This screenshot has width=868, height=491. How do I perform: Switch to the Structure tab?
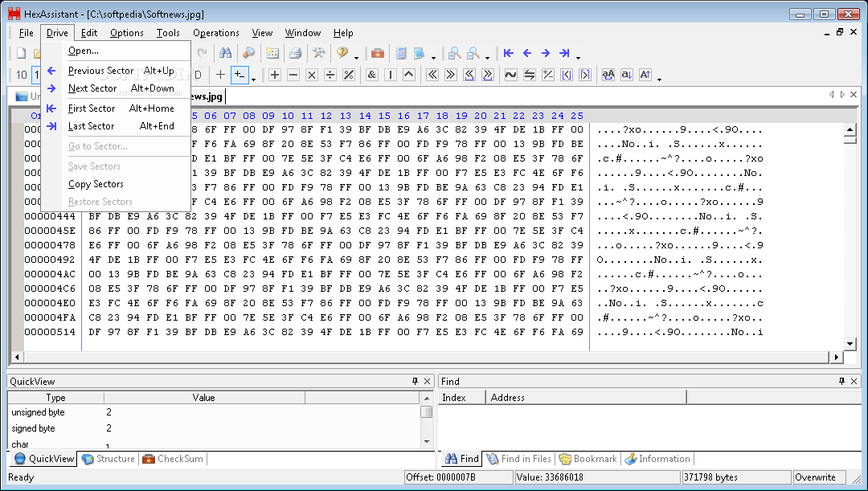coord(108,459)
